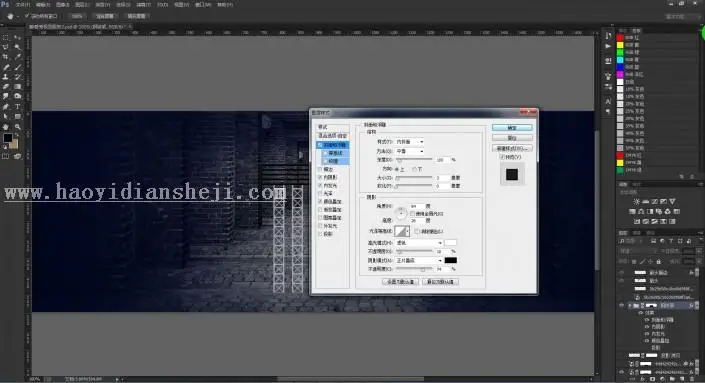
Task: Open the Layer menu
Action: pos(82,4)
